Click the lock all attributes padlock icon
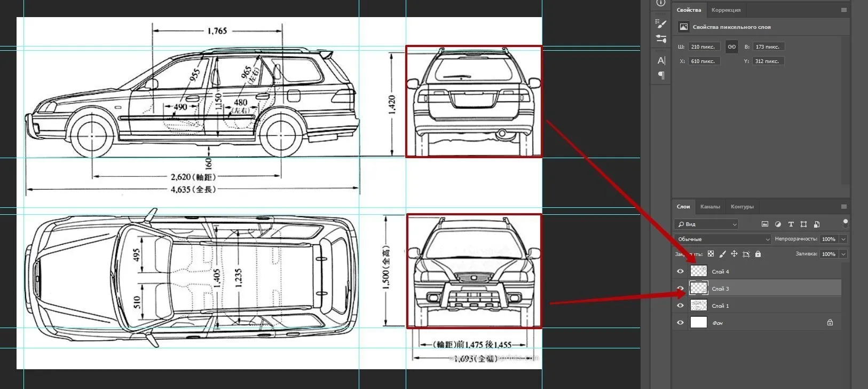 pos(758,254)
